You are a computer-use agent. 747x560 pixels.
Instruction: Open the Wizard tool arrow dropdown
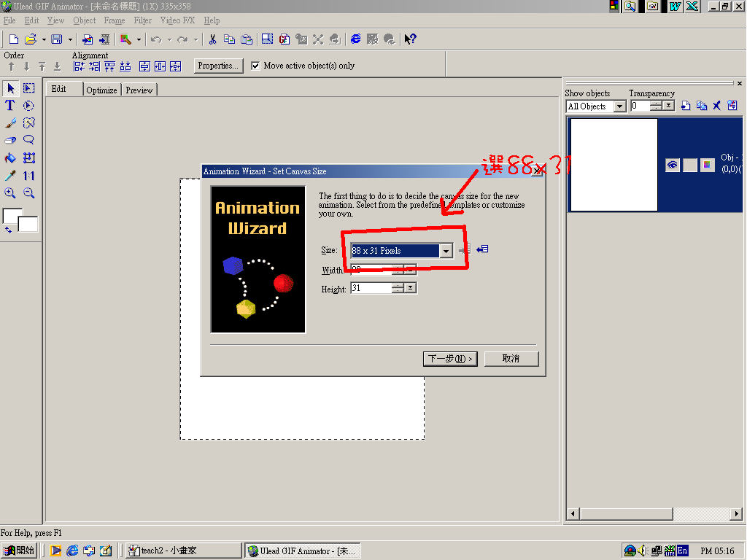tap(139, 39)
